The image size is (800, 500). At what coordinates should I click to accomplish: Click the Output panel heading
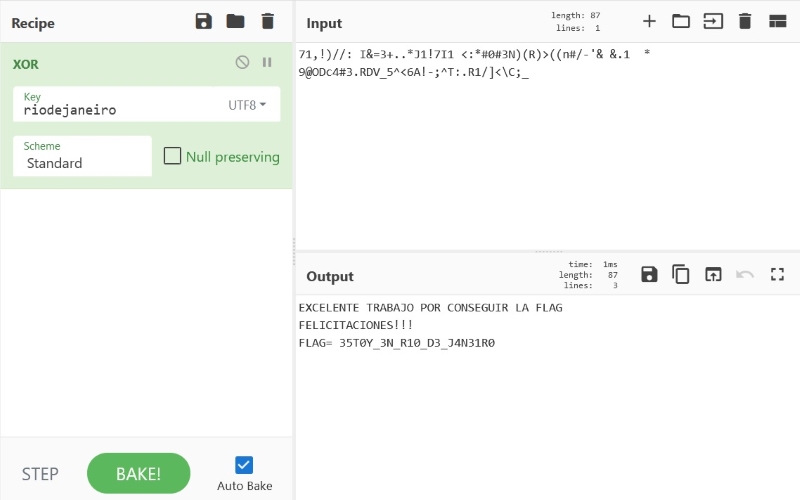(x=330, y=276)
